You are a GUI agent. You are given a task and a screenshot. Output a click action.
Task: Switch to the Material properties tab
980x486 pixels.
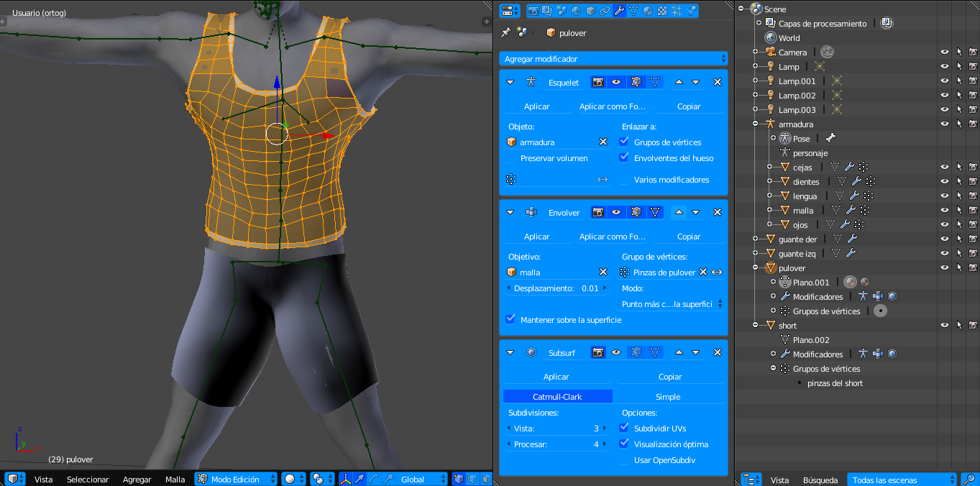pos(648,11)
